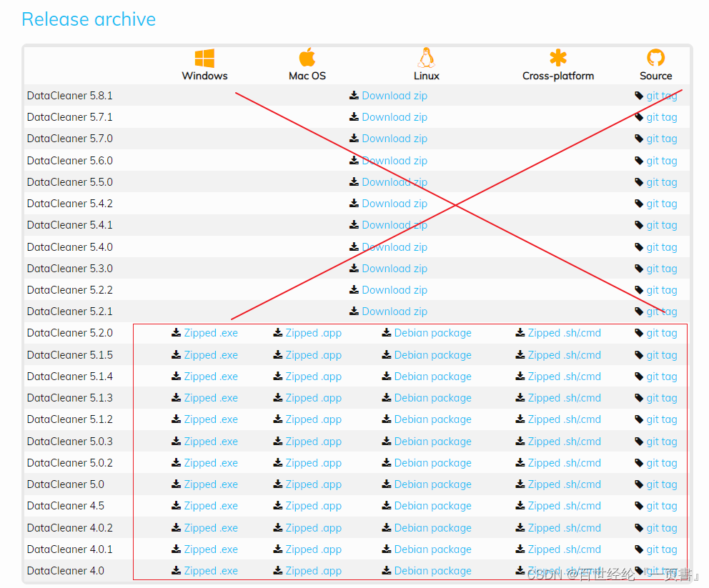Download Zipped .exe for DataCleaner 4.5
The width and height of the screenshot is (709, 588).
(x=211, y=506)
